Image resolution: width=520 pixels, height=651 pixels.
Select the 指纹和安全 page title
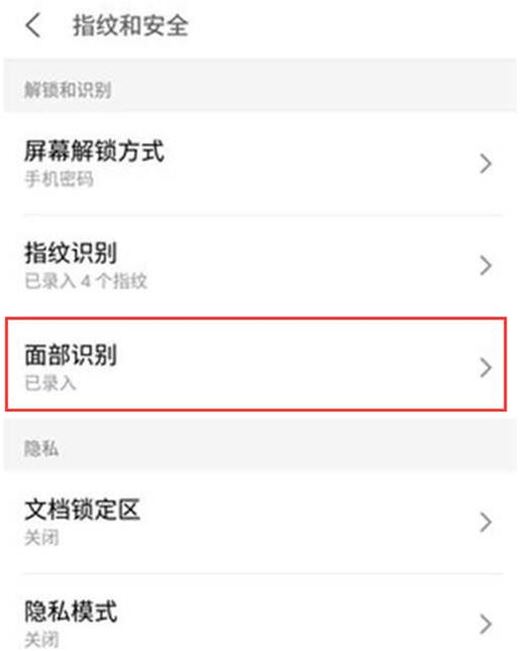131,25
